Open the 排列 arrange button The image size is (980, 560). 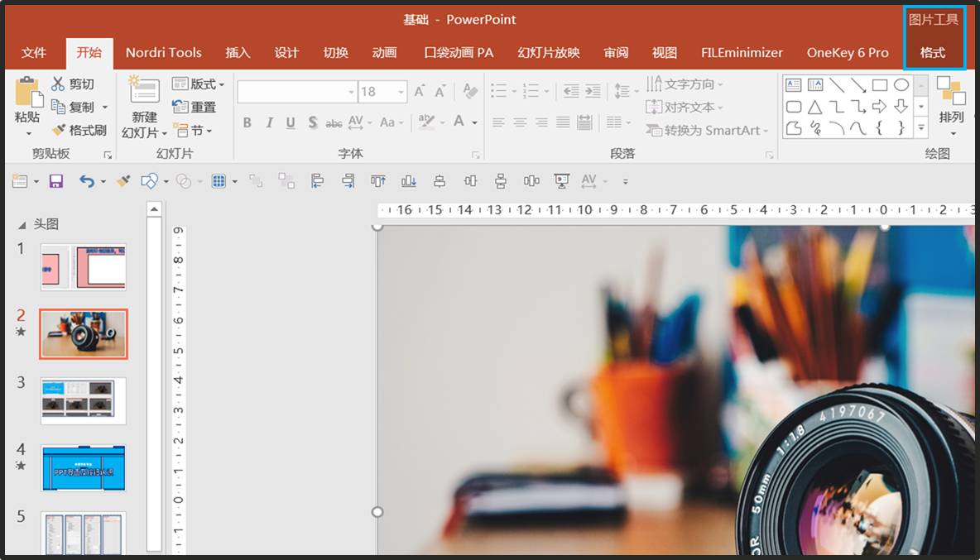pos(951,106)
